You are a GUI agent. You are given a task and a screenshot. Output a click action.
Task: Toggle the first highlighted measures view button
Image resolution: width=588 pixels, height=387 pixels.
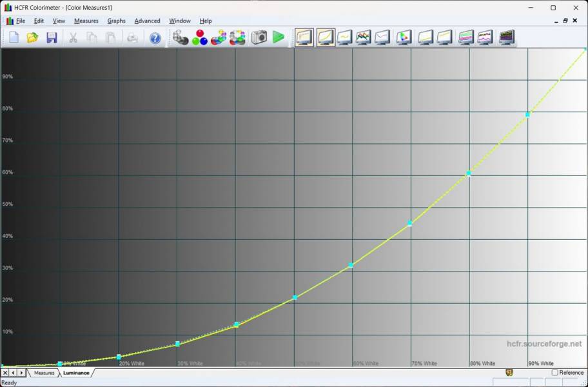[x=304, y=37]
